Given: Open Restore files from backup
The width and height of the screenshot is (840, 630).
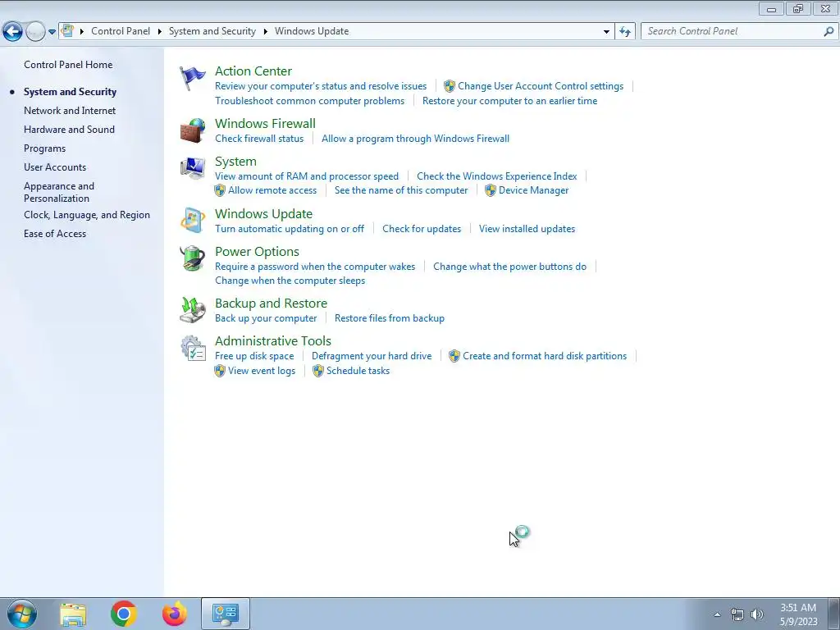Looking at the screenshot, I should click(390, 317).
